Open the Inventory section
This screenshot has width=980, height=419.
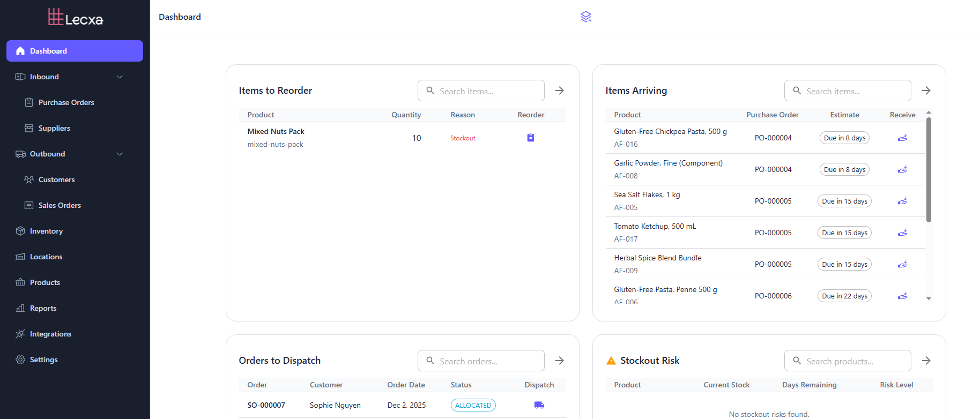coord(46,231)
